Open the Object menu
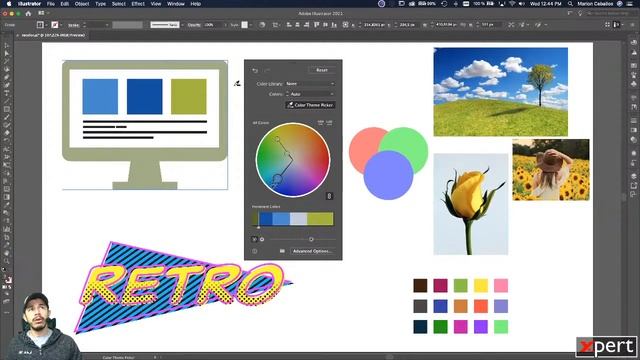The image size is (640, 360). (x=82, y=4)
